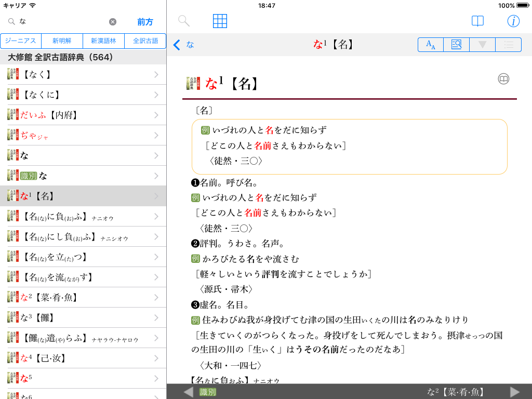Switch to the 新明解 dictionary tab
Screen dimensions: 532x399
(x=62, y=41)
